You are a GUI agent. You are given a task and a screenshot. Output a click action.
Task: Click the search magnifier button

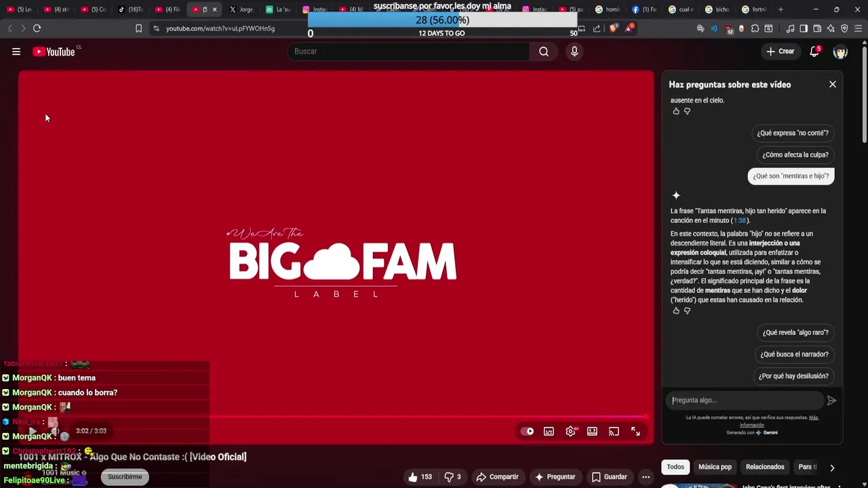pyautogui.click(x=544, y=52)
